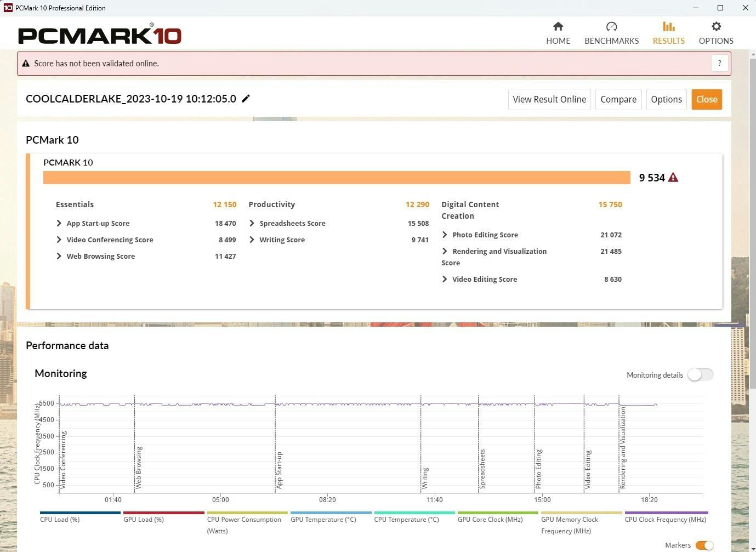Toggle the Markers switch off

(704, 545)
